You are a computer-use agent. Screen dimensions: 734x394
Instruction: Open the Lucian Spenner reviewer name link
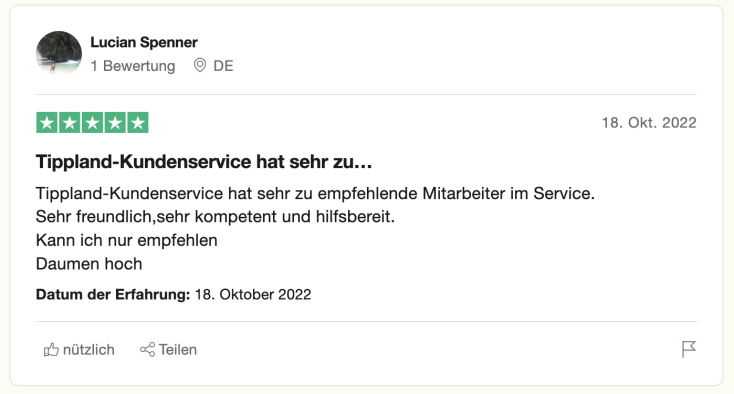coord(144,42)
